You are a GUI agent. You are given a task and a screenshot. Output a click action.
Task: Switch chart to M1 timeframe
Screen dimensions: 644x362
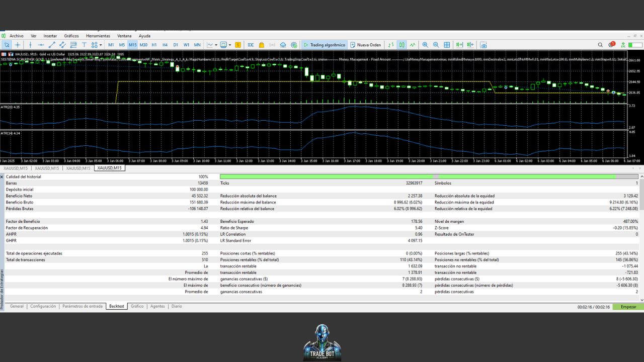[x=111, y=45]
